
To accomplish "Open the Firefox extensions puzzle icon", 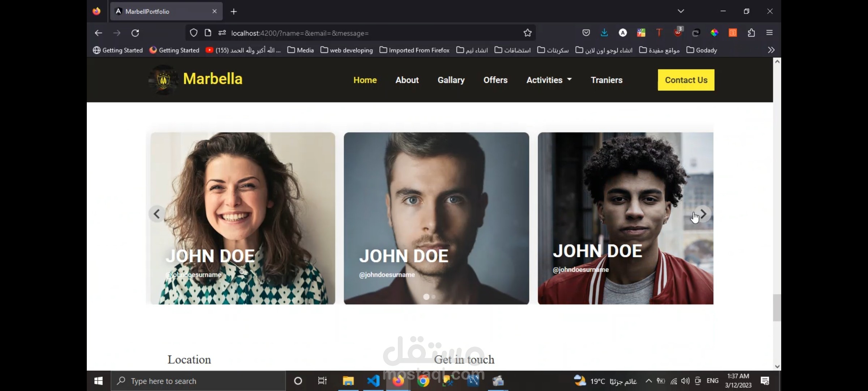I will click(751, 33).
